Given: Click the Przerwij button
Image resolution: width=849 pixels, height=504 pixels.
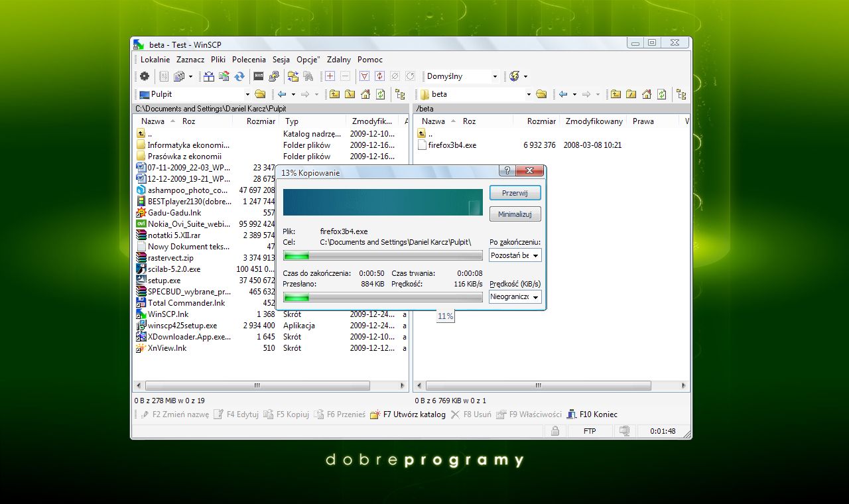Looking at the screenshot, I should click(x=515, y=192).
